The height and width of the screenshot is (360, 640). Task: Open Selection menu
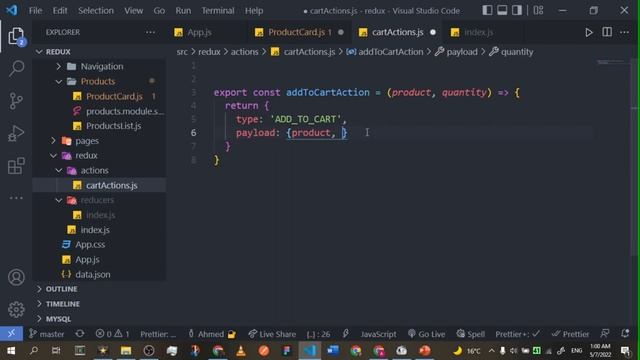[x=96, y=11]
